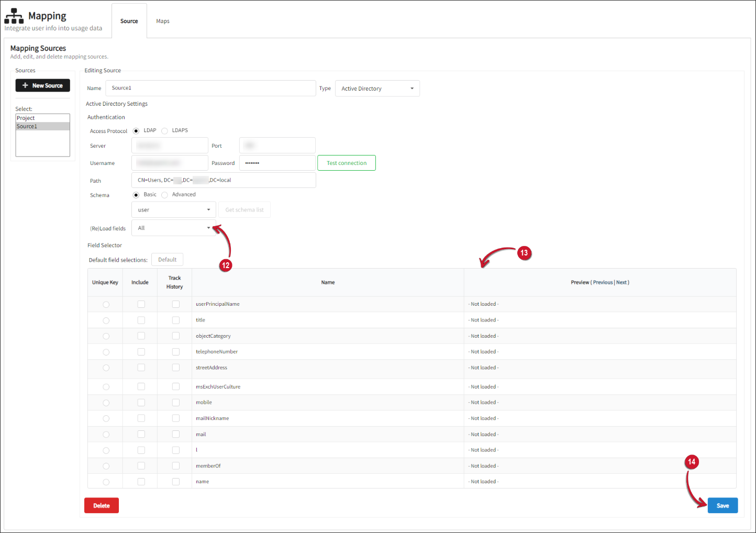Delete the current mapping source
Viewport: 756px width, 533px height.
(x=101, y=505)
